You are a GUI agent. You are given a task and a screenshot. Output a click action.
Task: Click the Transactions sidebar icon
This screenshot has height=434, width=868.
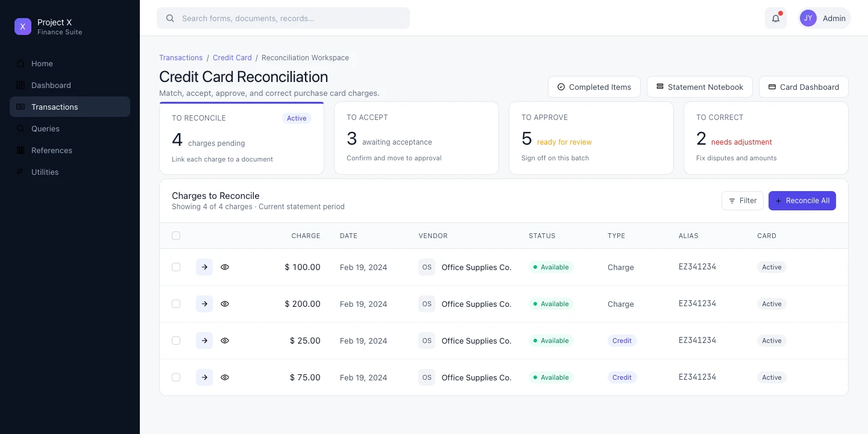coord(20,107)
